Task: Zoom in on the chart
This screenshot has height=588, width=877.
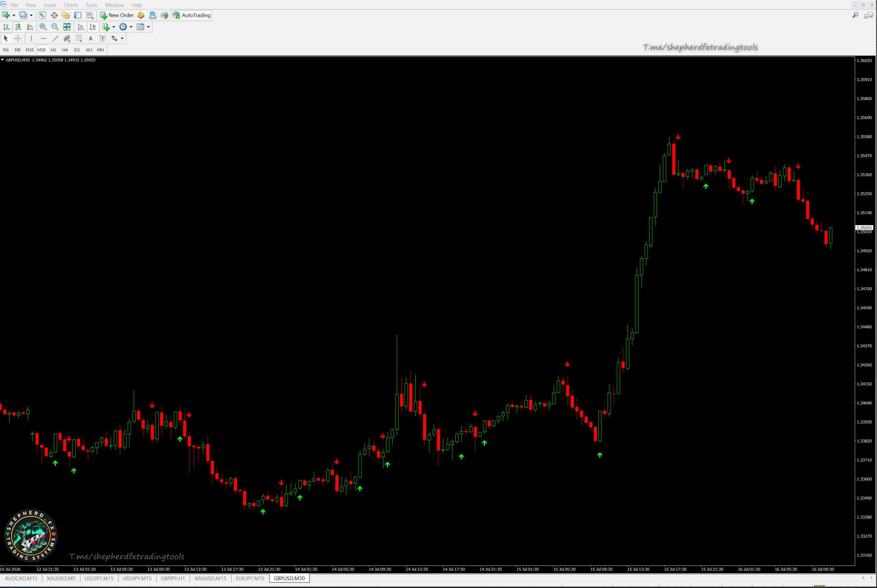Action: click(43, 27)
